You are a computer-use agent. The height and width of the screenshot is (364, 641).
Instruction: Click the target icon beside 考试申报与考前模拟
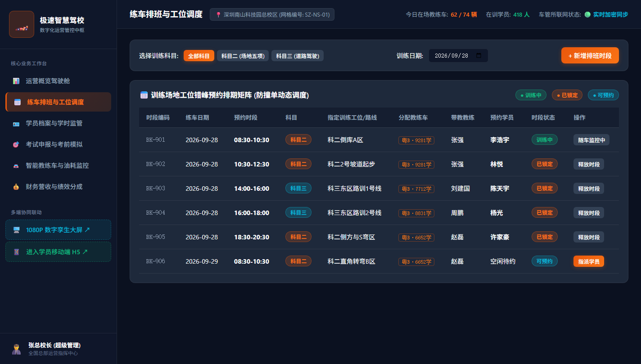coord(16,144)
